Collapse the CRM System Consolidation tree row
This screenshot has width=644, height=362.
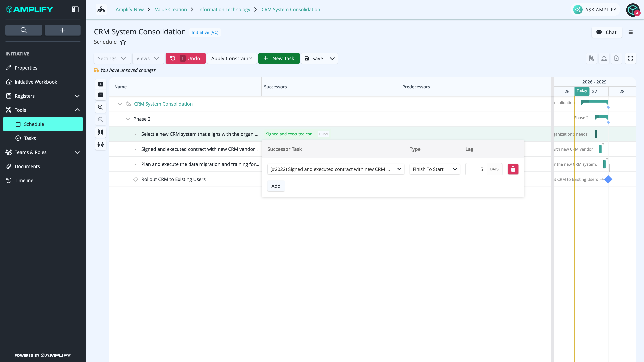(120, 104)
